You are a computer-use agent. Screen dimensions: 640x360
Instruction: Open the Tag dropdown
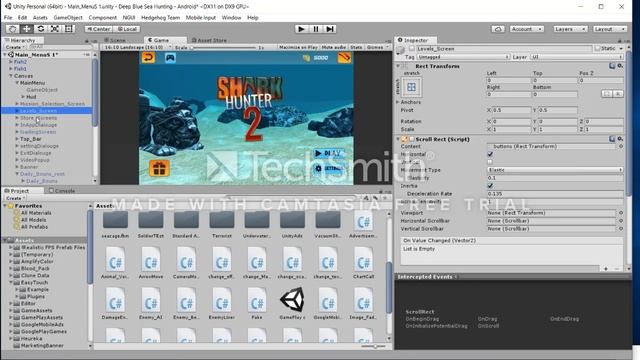(463, 57)
